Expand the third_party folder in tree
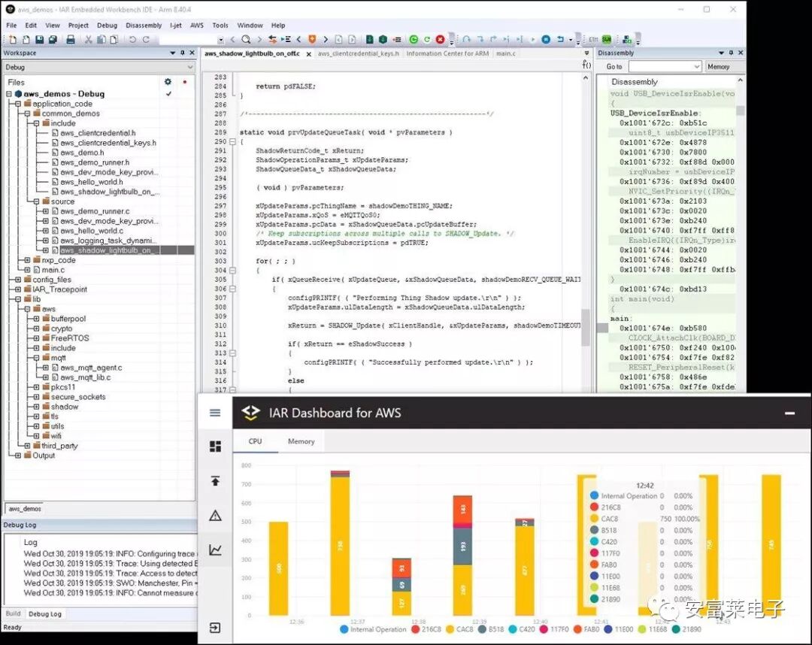Screen dimensions: 812x645 pyautogui.click(x=27, y=446)
